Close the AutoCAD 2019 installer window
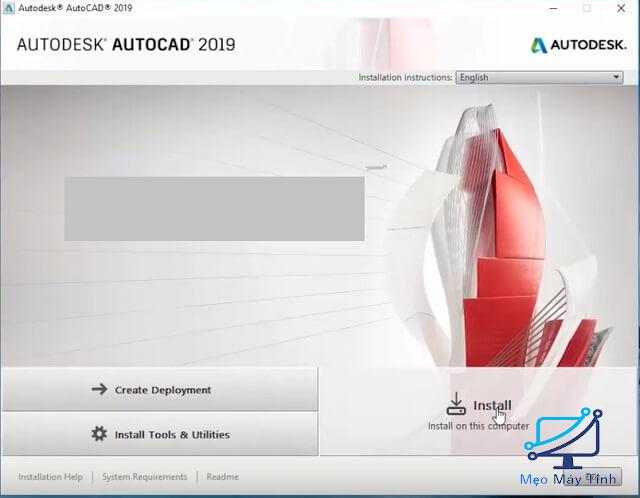 [621, 8]
